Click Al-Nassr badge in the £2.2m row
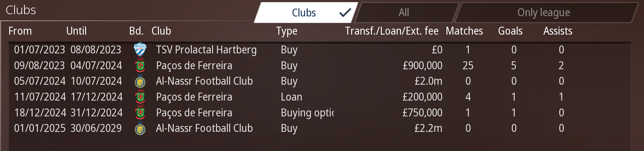This screenshot has width=644, height=151. pos(140,129)
